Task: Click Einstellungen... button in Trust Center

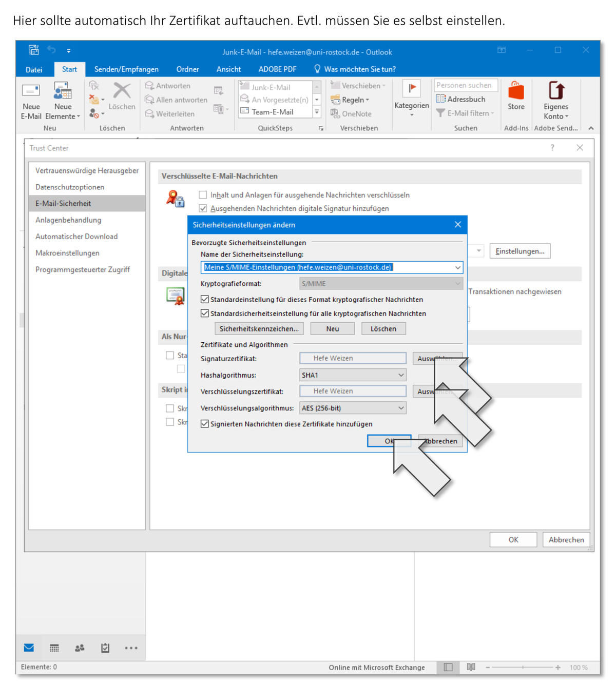Action: [520, 251]
